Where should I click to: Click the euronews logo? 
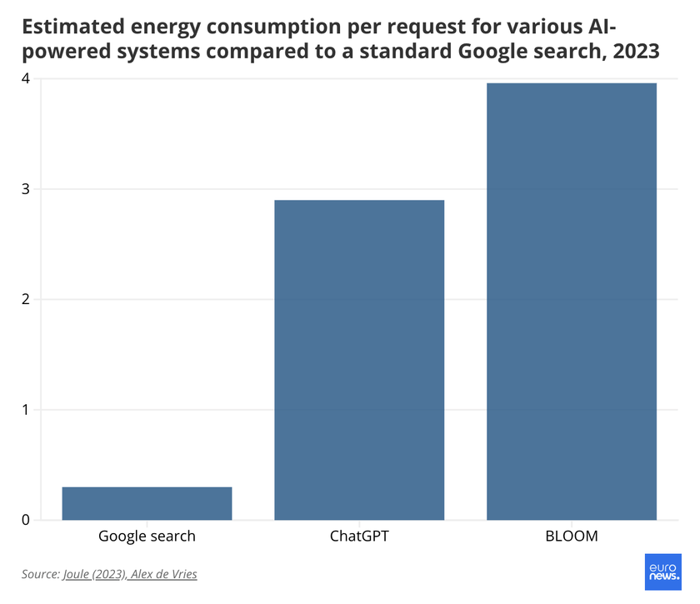point(663,572)
